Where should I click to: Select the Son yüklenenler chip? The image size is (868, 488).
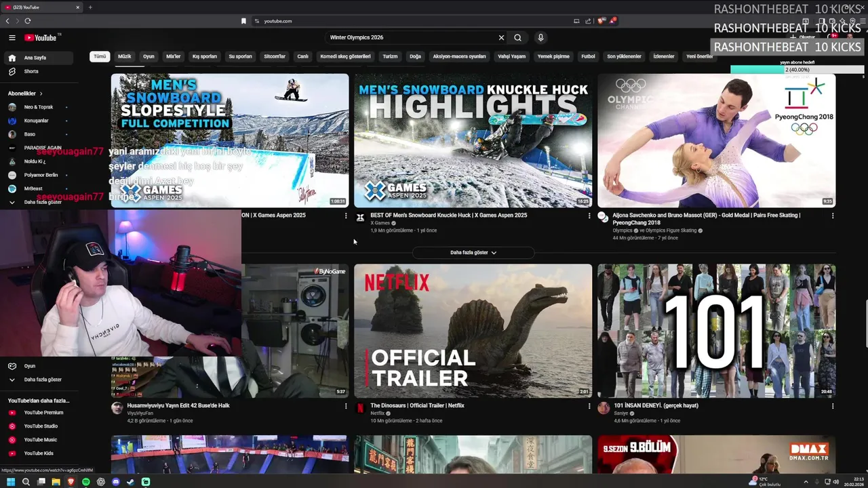(x=624, y=56)
